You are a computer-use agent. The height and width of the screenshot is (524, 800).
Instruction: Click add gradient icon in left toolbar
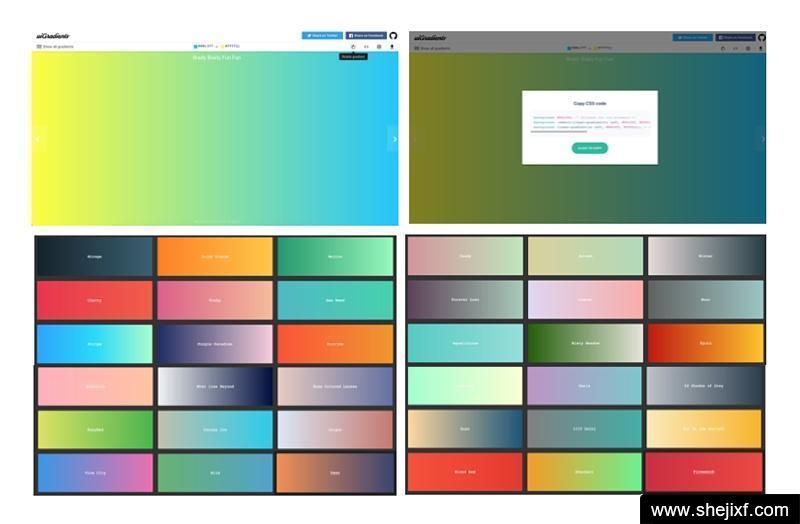click(x=379, y=47)
